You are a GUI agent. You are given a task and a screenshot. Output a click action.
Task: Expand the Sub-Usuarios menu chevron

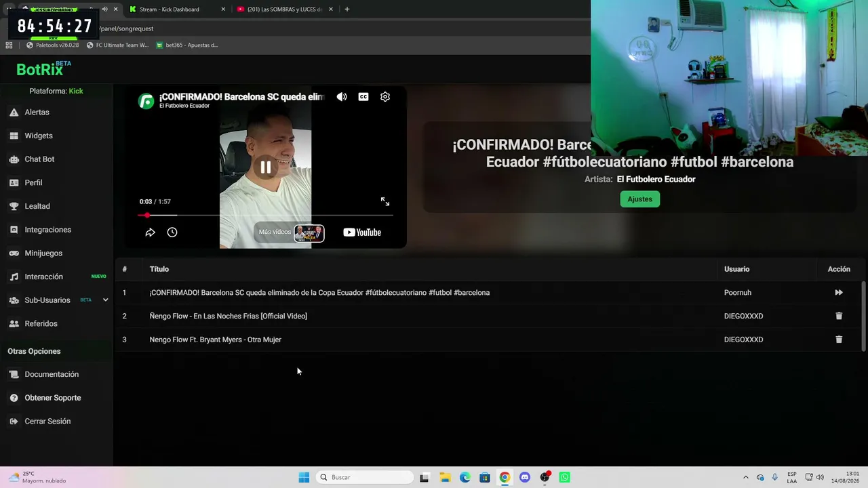pyautogui.click(x=105, y=300)
